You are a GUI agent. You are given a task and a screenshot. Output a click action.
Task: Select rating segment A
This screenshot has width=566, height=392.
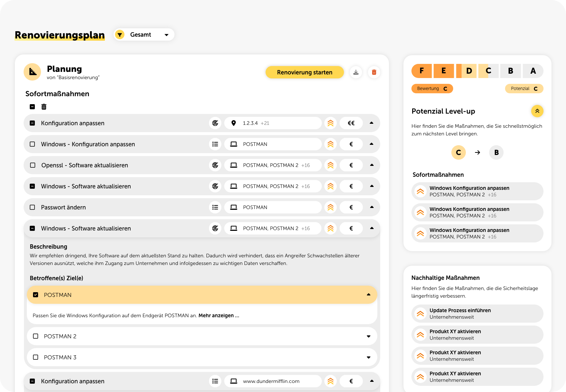pos(533,71)
